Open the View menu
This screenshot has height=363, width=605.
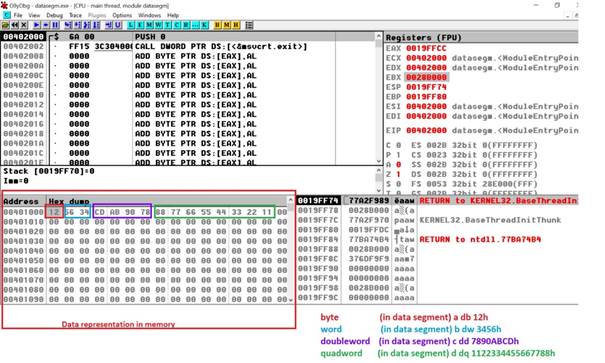point(34,15)
